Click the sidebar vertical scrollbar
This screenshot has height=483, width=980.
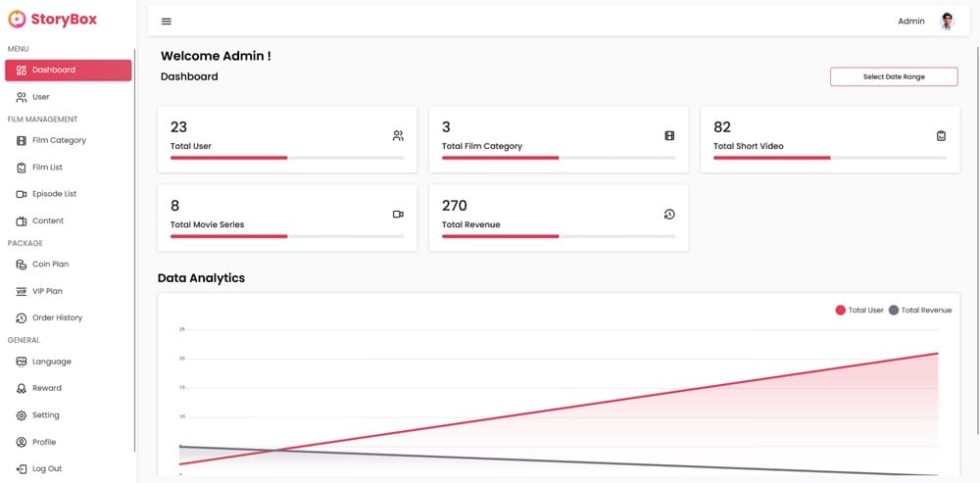point(135,245)
